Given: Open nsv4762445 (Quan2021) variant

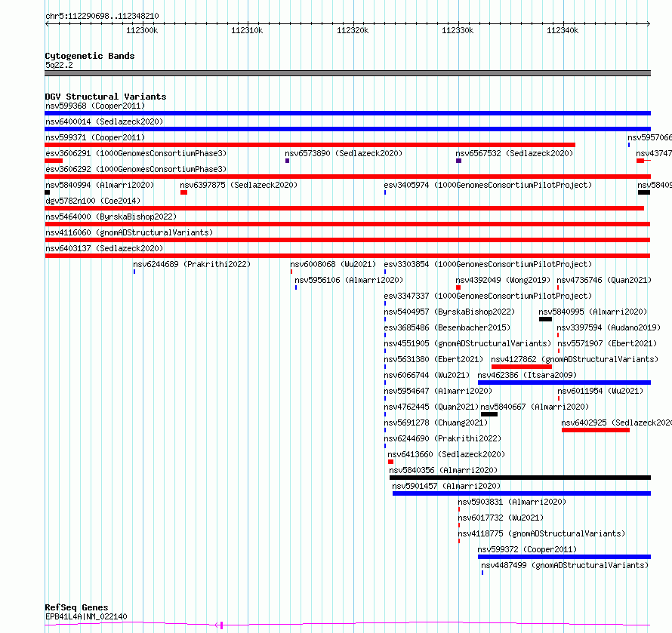Looking at the screenshot, I should pos(431,407).
